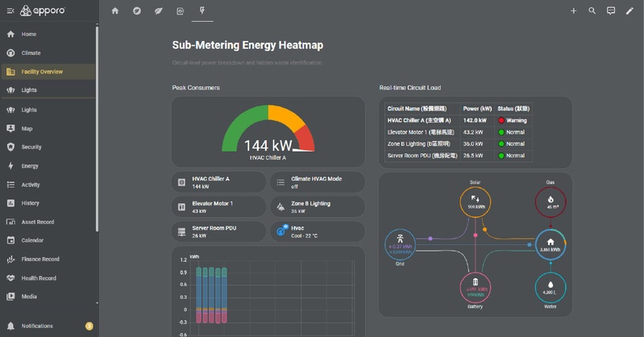Open the Hvac Cool 22 °C tile
Screen dimensions: 644x337
coord(318,232)
